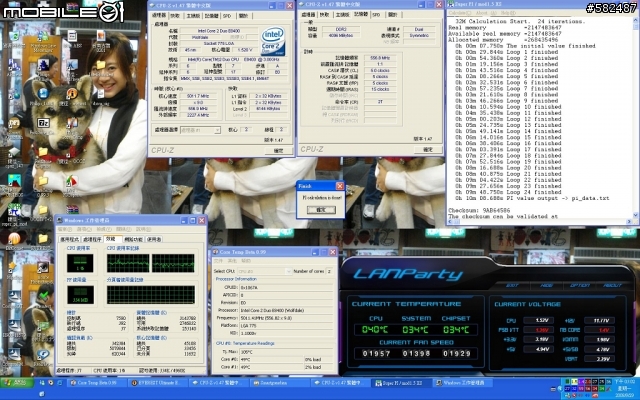The image size is (640, 400).
Task: Click the Core #0 temperature reading in Core Temp
Action: (x=271, y=360)
